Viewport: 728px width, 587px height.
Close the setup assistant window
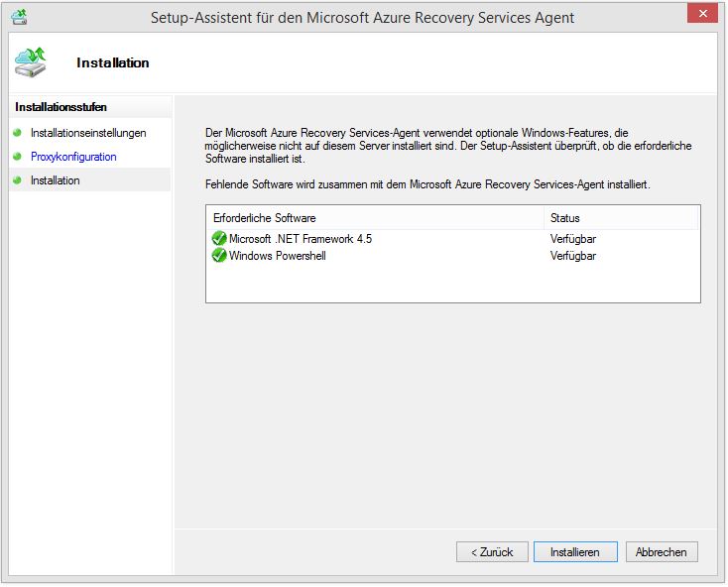pos(702,14)
